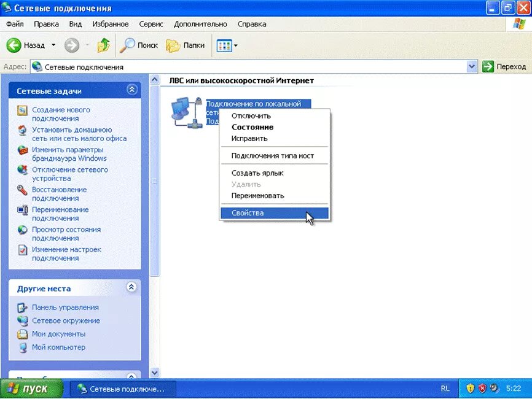Screen dimensions: 532x399
Task: Click Изменить параметры брандмауэра Windows link
Action: 69,154
